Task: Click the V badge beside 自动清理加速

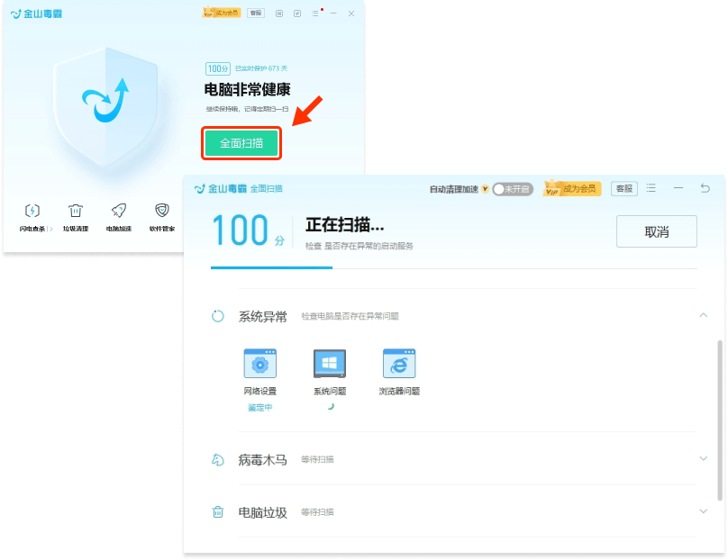Action: point(485,189)
